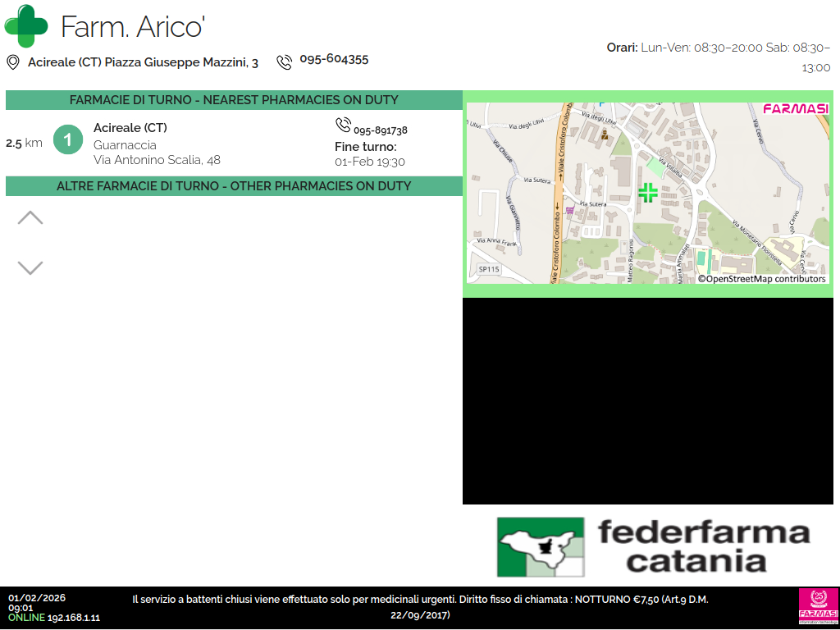
Task: Click the Guarnaccia pharmacy name
Action: click(125, 145)
